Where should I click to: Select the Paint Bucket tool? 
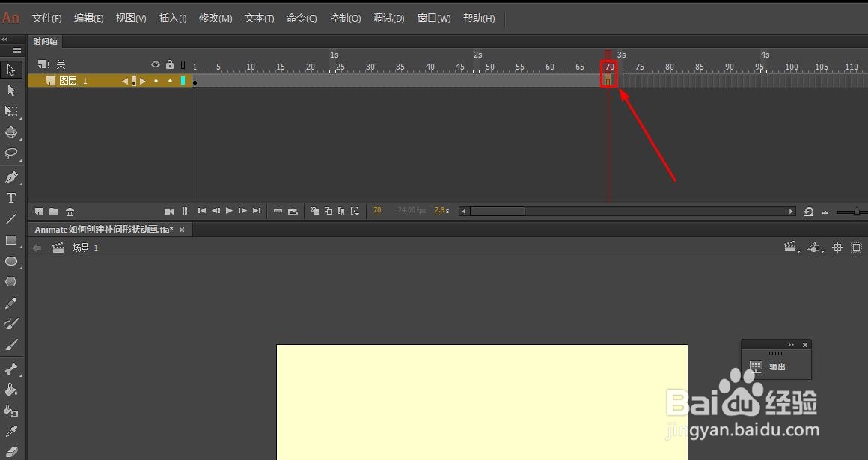(11, 390)
